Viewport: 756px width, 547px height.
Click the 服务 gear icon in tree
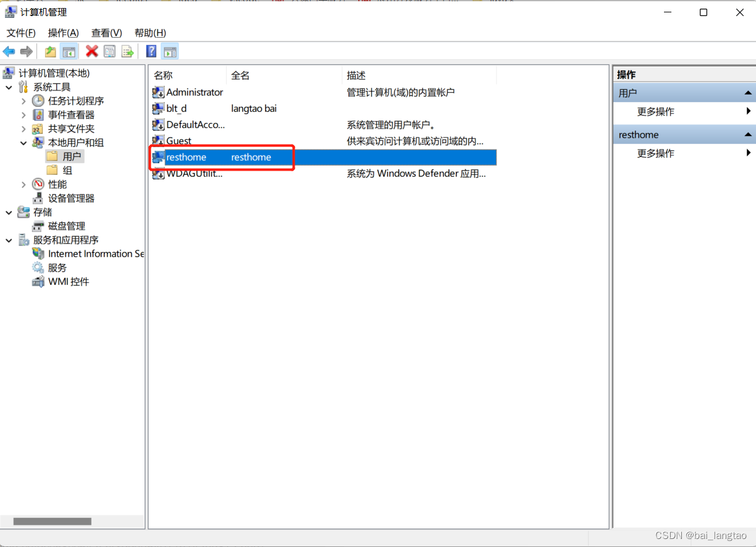click(x=38, y=268)
